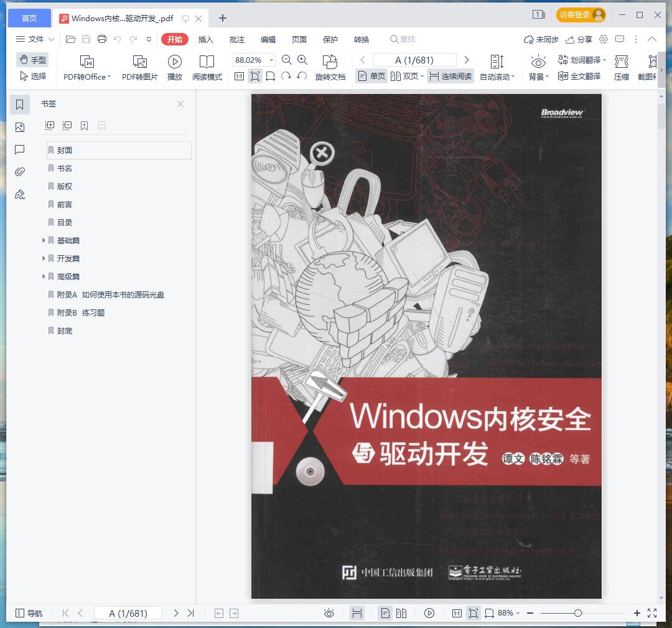
Task: Rotate page clockwise icon
Action: [286, 77]
